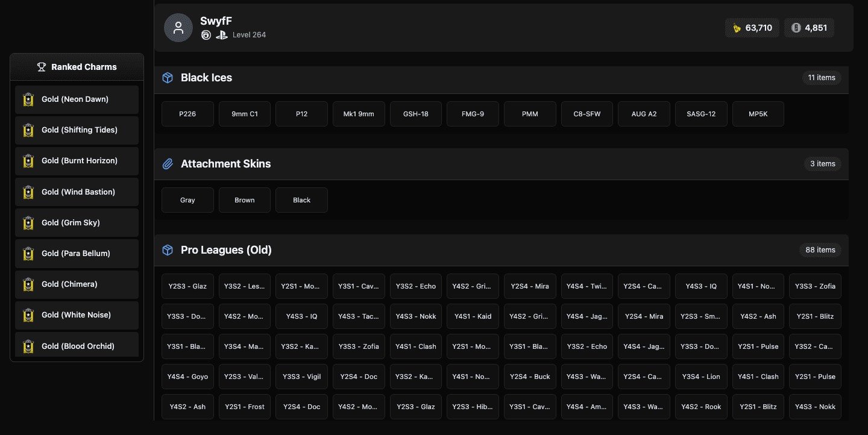This screenshot has height=435, width=868.
Task: Click the user profile avatar icon
Action: coord(178,28)
